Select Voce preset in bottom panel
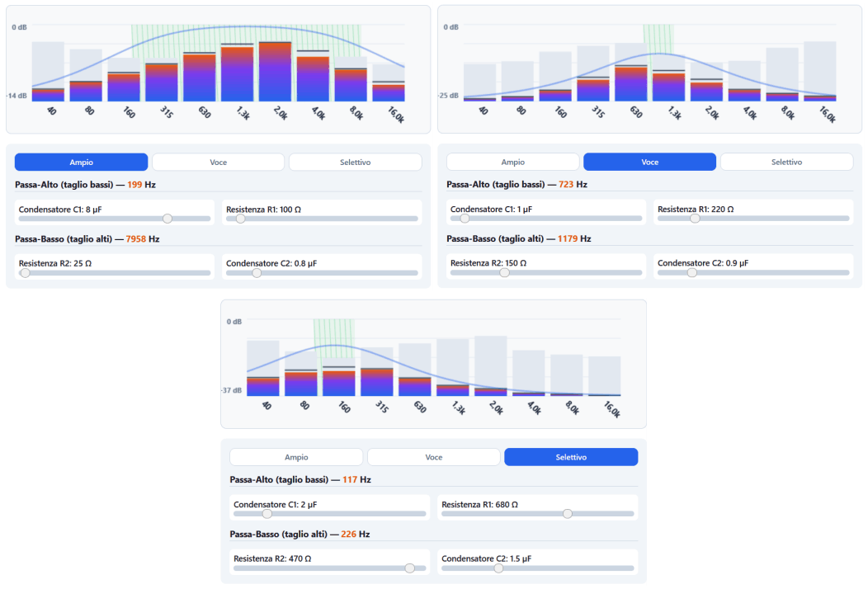This screenshot has height=589, width=868. (434, 457)
